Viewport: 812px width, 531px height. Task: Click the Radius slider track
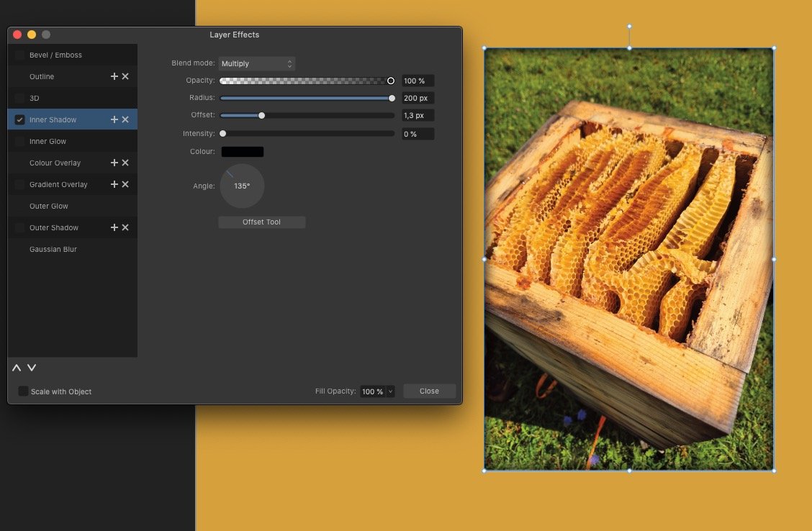(307, 98)
